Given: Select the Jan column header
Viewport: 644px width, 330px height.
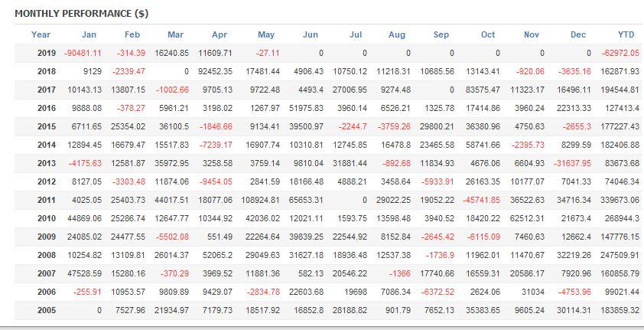Looking at the screenshot, I should point(89,34).
